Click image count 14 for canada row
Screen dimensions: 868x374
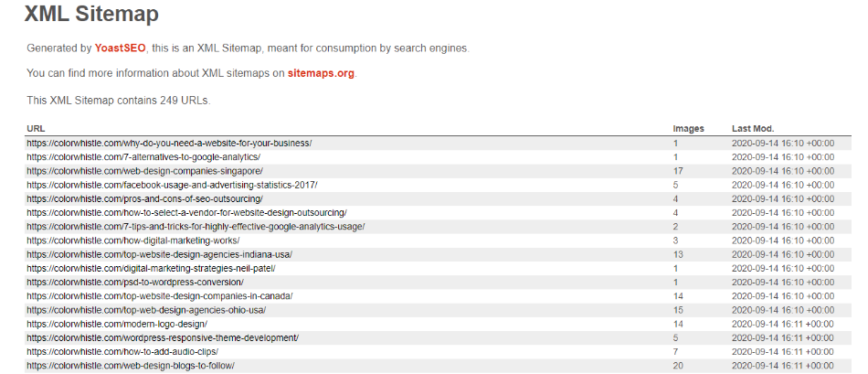point(678,296)
